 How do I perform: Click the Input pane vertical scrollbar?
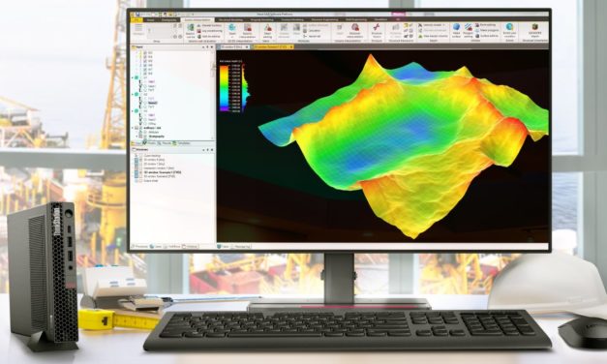[213, 95]
